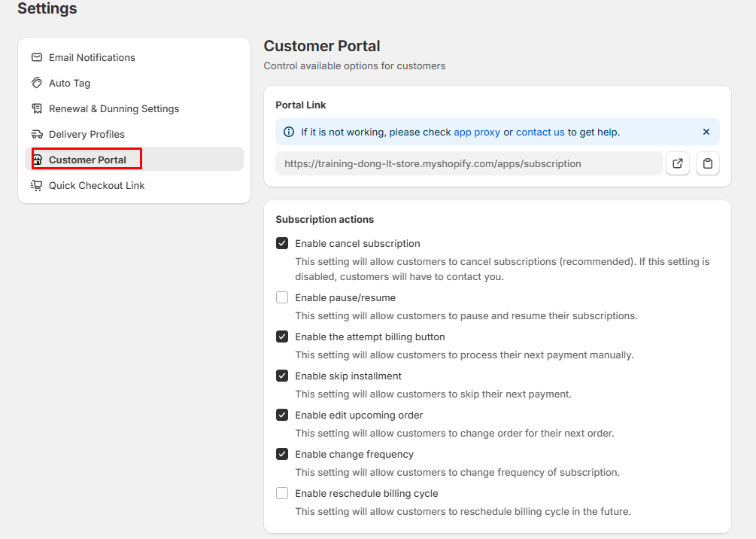Dismiss the app proxy info banner
Screen dimensions: 756x539
(x=706, y=132)
